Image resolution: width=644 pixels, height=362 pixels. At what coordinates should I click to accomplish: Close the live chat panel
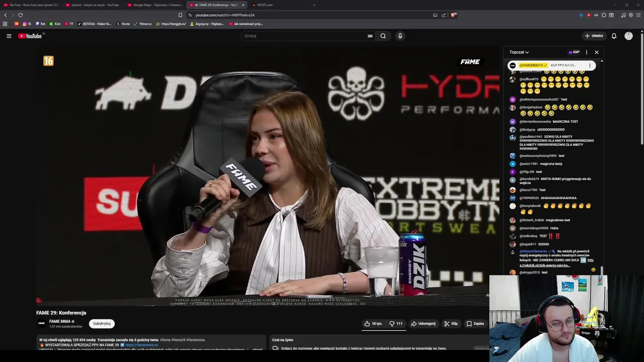coord(597,52)
